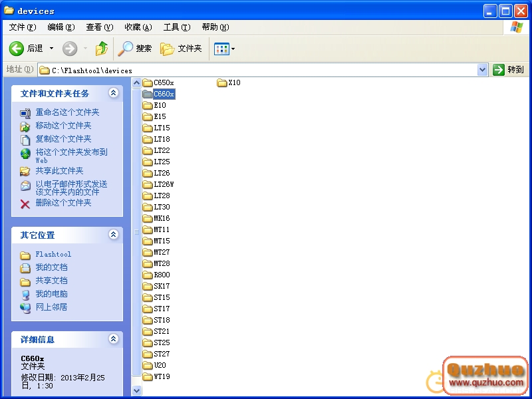Open the File (文件) menu
The width and height of the screenshot is (532, 399).
pos(23,27)
